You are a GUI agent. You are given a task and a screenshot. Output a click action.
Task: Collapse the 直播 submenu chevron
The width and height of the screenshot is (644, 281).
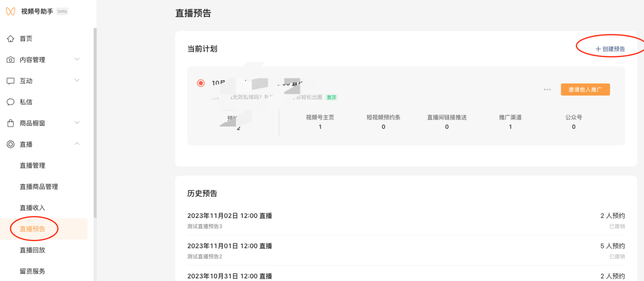77,144
